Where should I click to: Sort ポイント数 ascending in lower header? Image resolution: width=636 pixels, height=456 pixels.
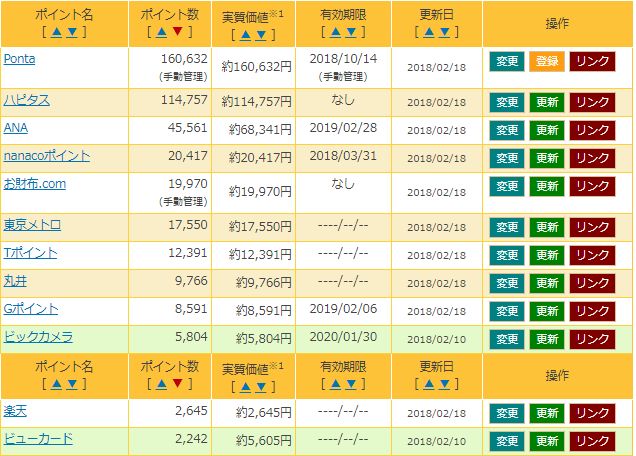pos(161,384)
